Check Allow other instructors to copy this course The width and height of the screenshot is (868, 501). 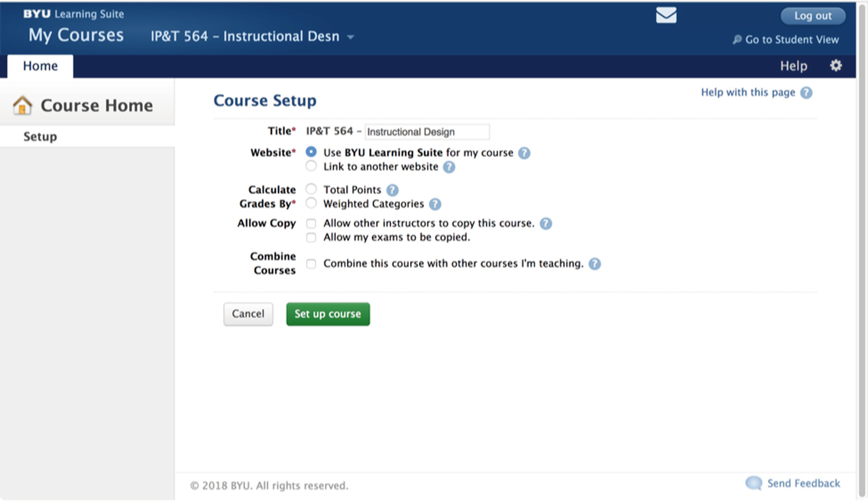click(311, 224)
